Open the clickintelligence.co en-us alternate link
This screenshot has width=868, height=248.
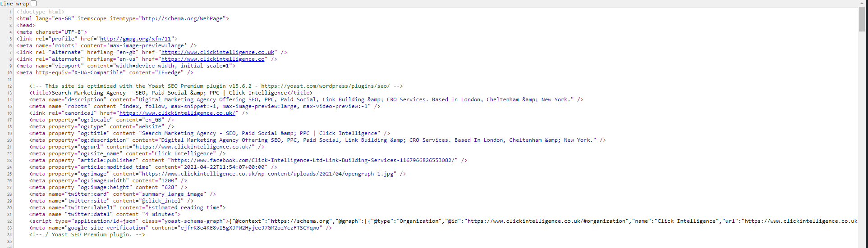pyautogui.click(x=213, y=59)
